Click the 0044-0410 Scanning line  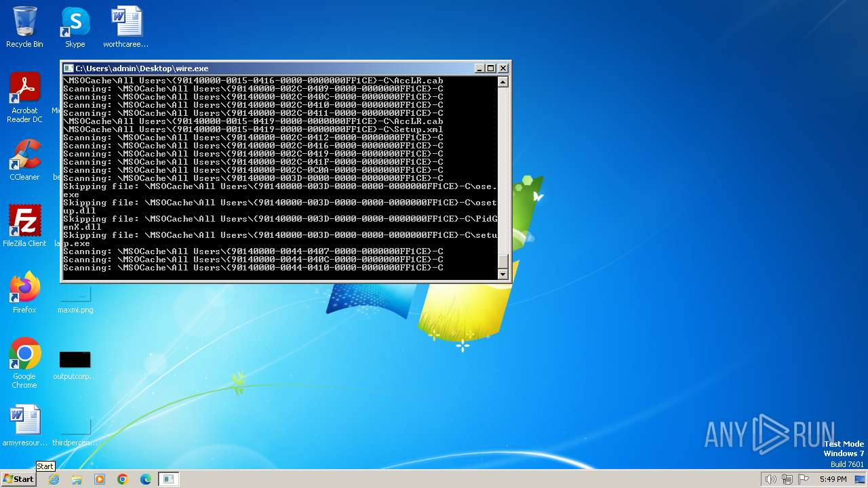click(253, 268)
